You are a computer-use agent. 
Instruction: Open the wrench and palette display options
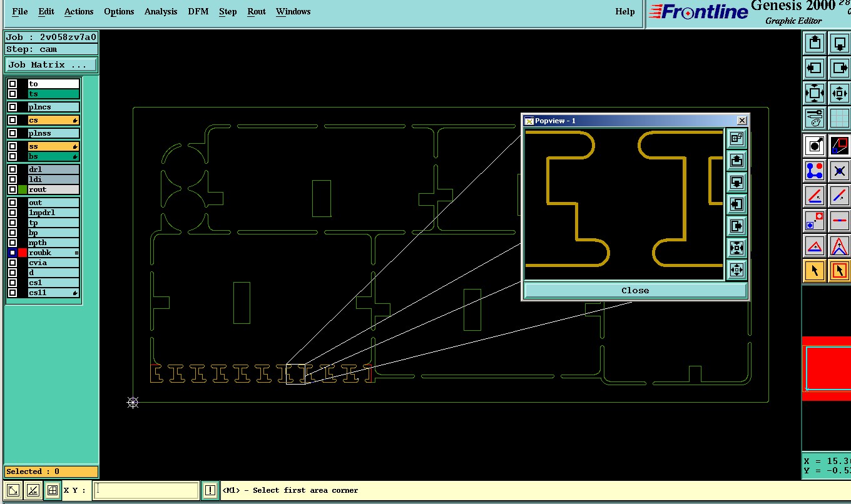(x=814, y=118)
